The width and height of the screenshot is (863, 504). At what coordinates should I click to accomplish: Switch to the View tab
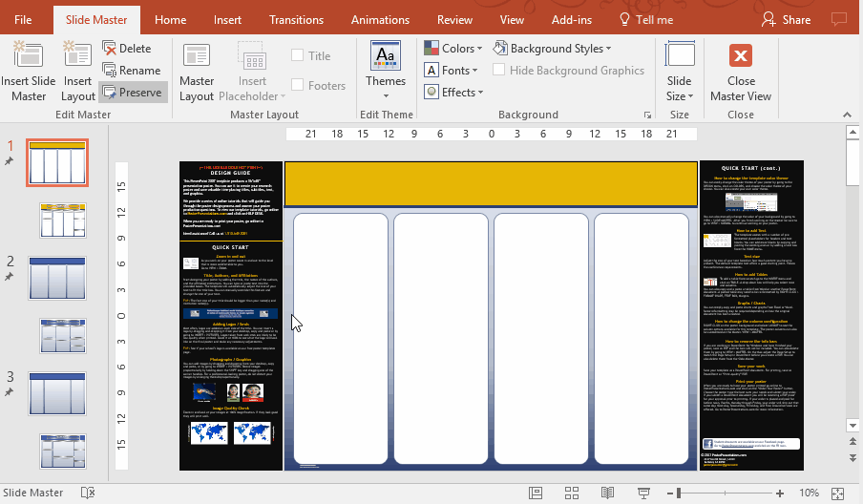tap(512, 20)
